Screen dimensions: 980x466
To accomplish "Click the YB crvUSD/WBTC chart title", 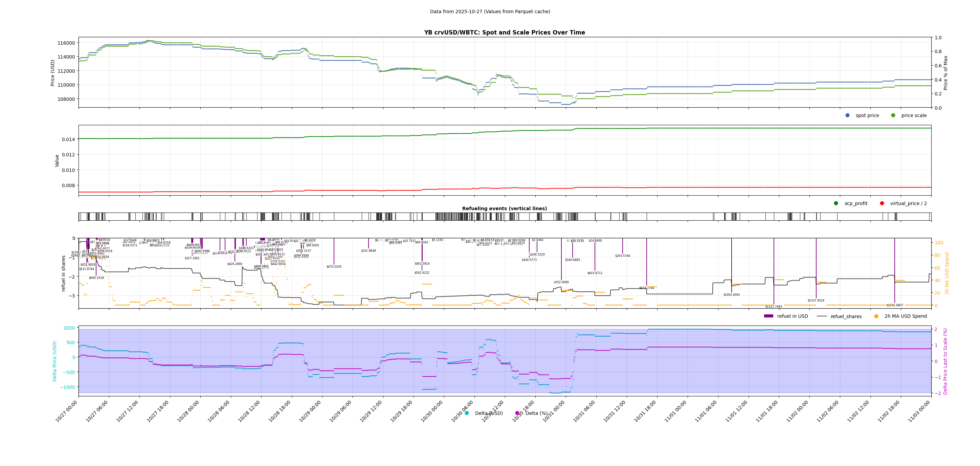I will click(505, 33).
